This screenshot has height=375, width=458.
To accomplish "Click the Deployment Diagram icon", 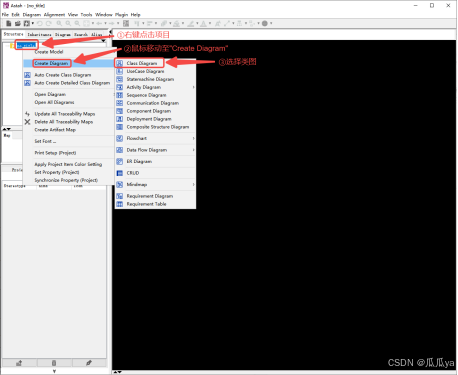I will click(120, 119).
